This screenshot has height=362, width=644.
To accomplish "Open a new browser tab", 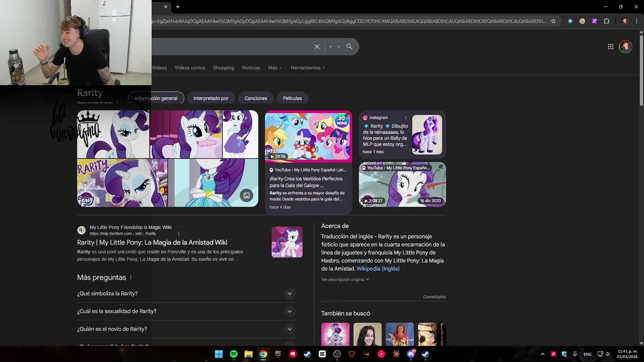I will 178,7.
